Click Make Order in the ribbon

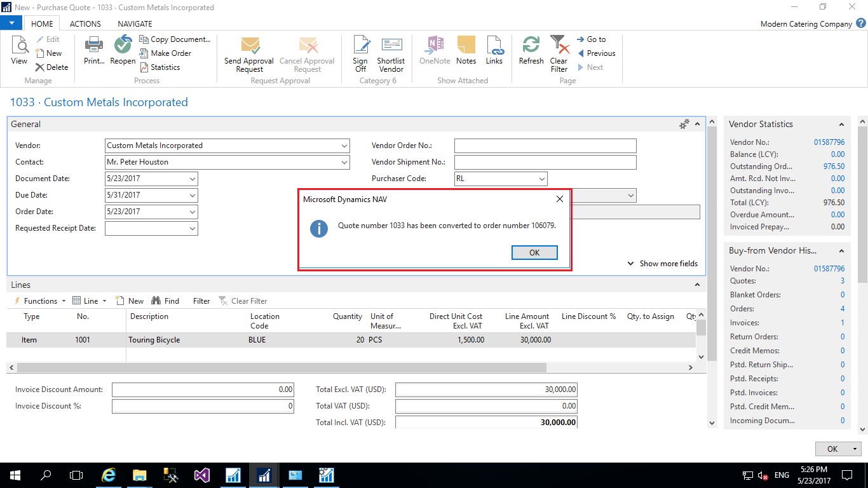point(165,53)
